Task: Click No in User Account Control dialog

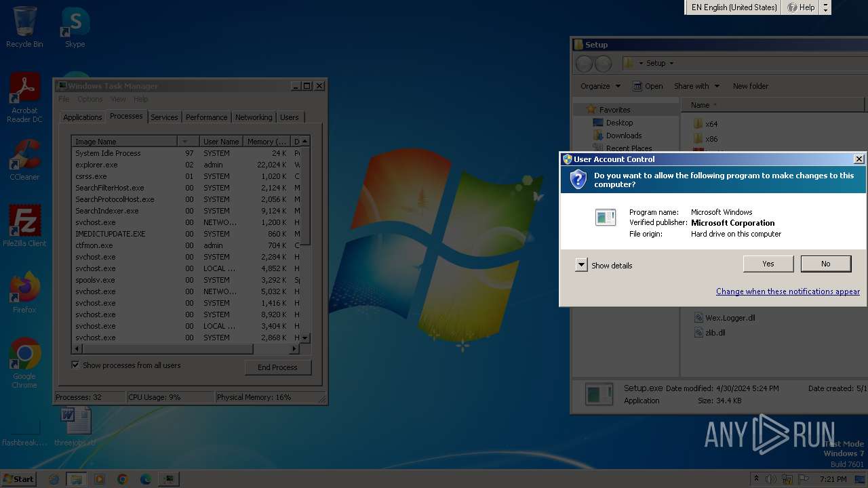Action: point(825,264)
